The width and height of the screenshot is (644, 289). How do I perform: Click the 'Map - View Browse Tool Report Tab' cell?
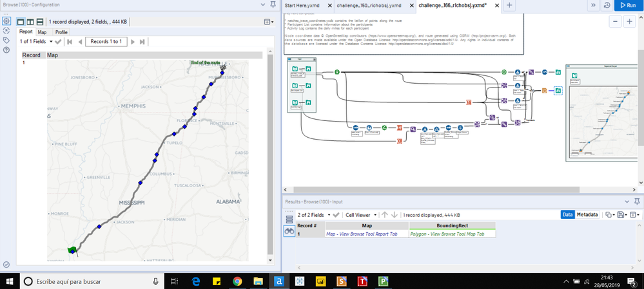tap(367, 234)
